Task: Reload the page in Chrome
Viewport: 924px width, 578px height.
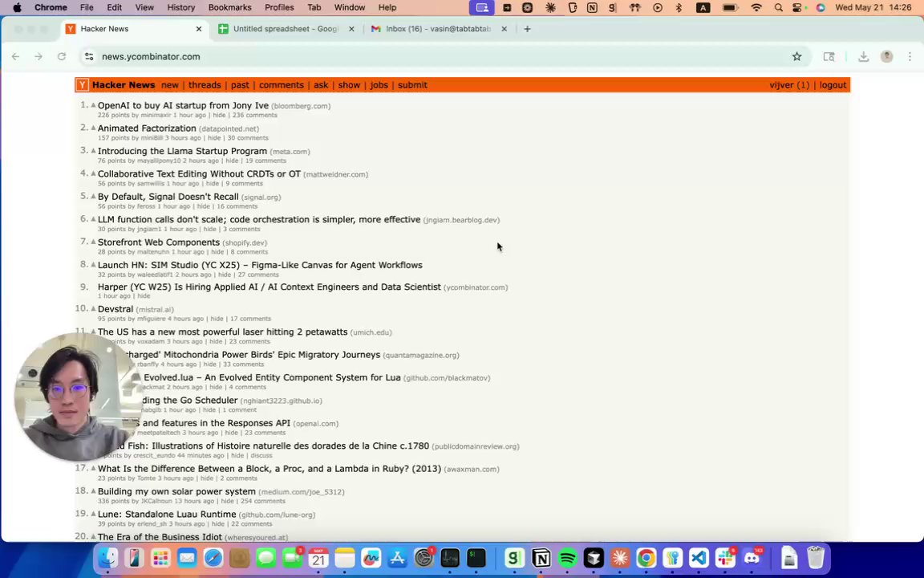Action: [x=62, y=57]
